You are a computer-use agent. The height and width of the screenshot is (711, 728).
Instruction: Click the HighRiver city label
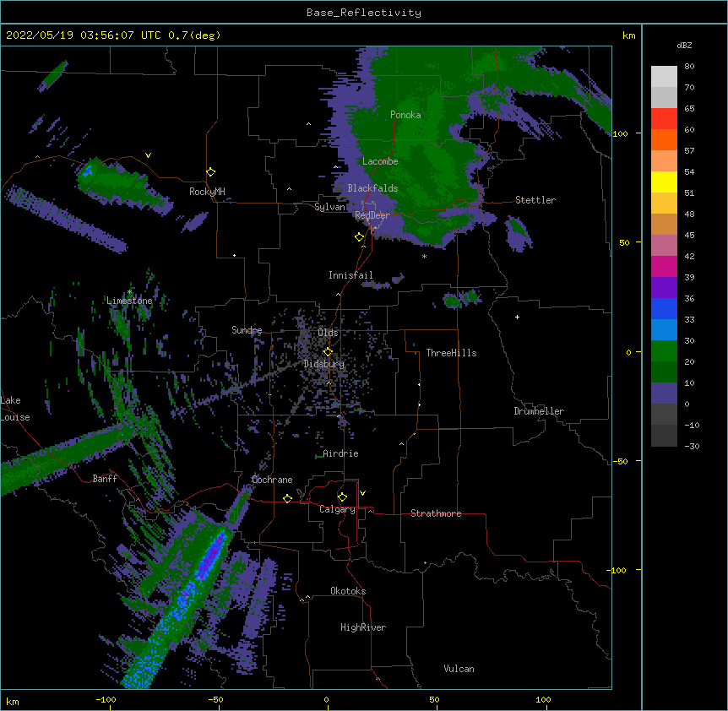(363, 627)
